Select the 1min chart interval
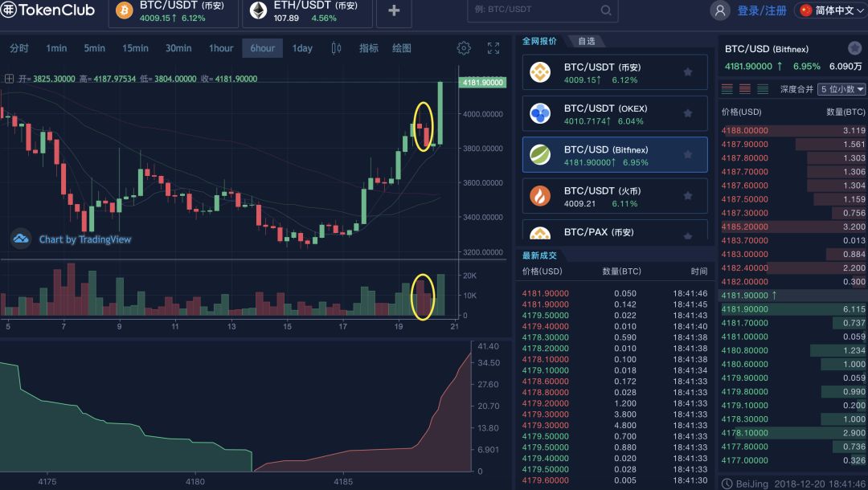Screen dimensions: 868x490 coord(56,48)
